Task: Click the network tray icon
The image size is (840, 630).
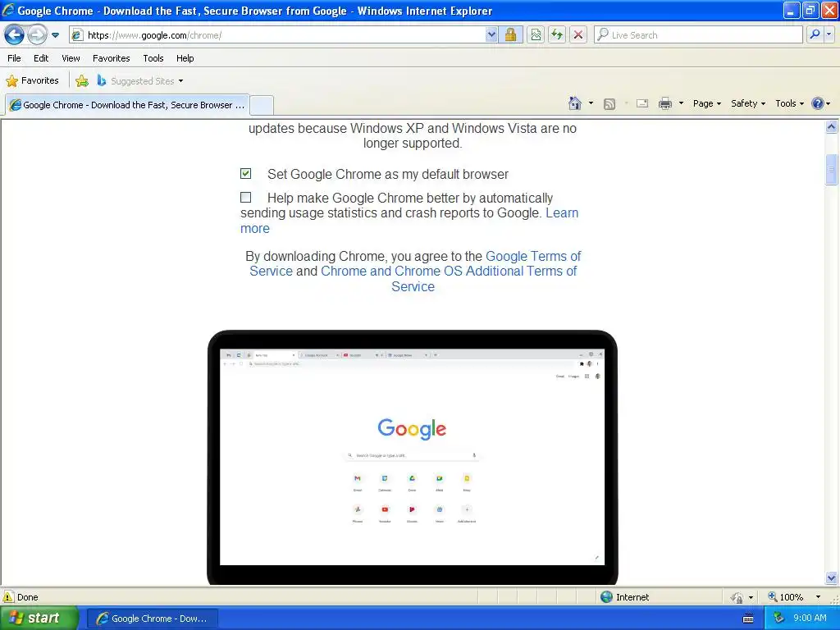Action: pyautogui.click(x=778, y=618)
